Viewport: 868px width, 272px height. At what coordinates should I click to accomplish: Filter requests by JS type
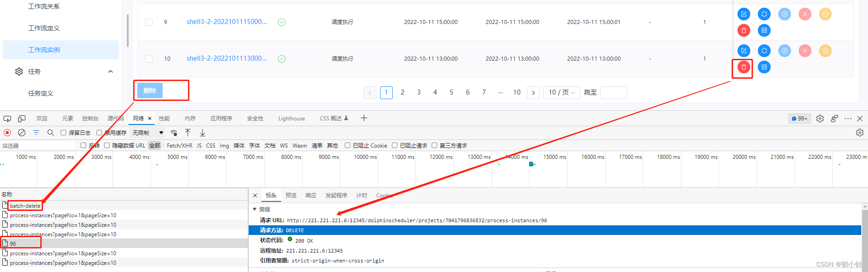(199, 145)
